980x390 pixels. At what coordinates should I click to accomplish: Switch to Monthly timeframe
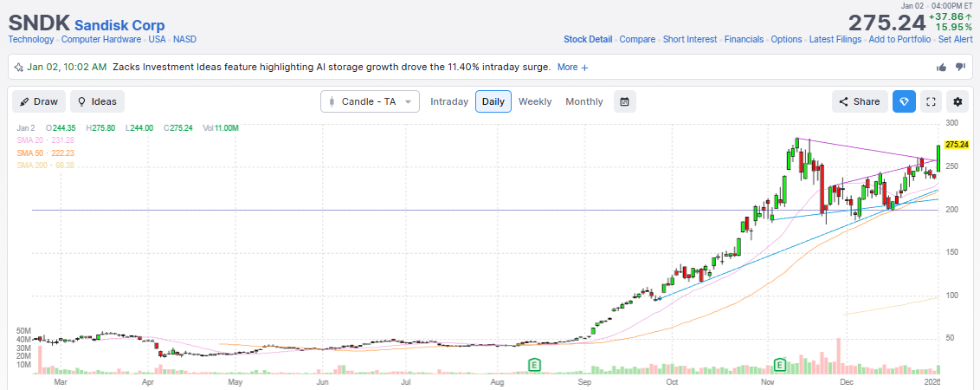tap(584, 101)
